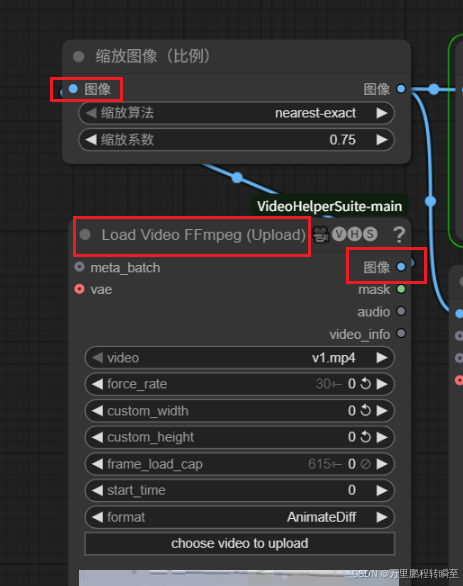The image size is (463, 586).
Task: Click the S badge icon
Action: click(370, 234)
